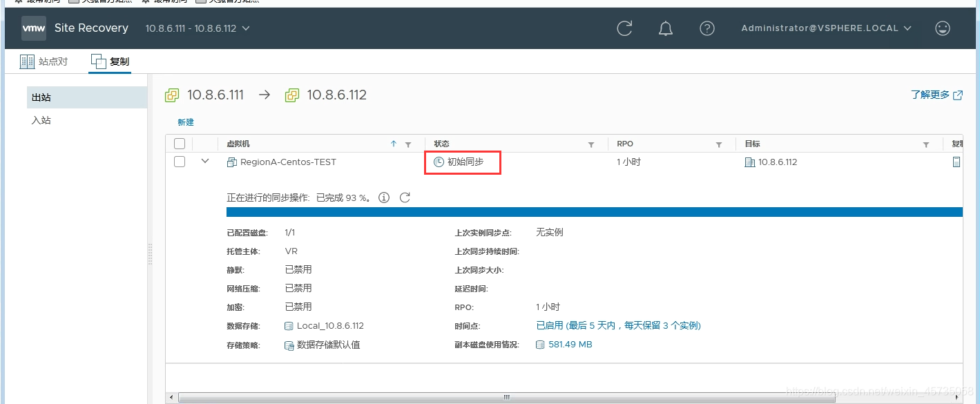Click the 无实例 last instance sync value
This screenshot has height=404, width=980.
click(550, 232)
